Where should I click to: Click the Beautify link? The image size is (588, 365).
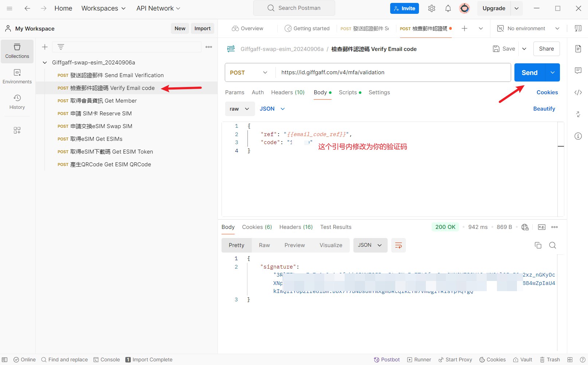click(544, 109)
